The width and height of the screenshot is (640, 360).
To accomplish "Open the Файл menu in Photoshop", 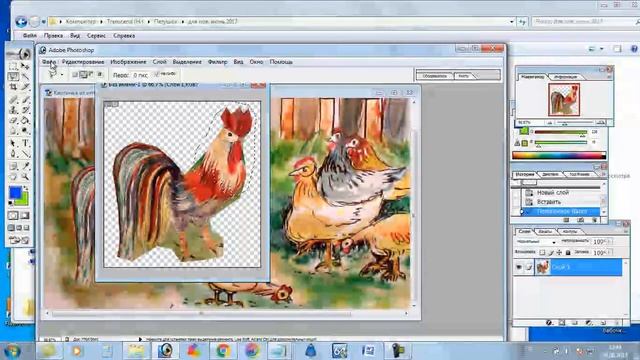I will (x=49, y=62).
